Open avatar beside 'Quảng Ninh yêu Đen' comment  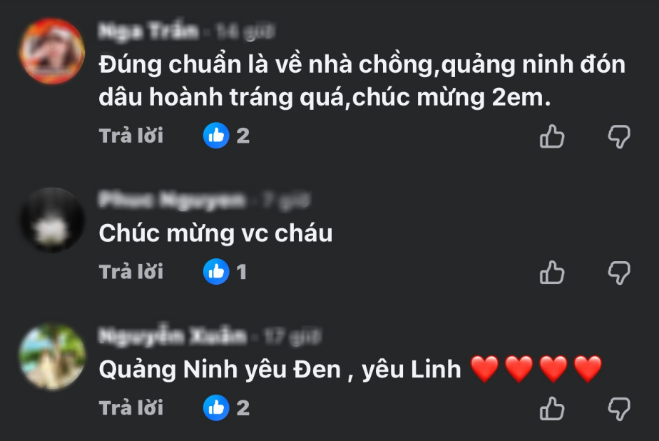click(52, 356)
